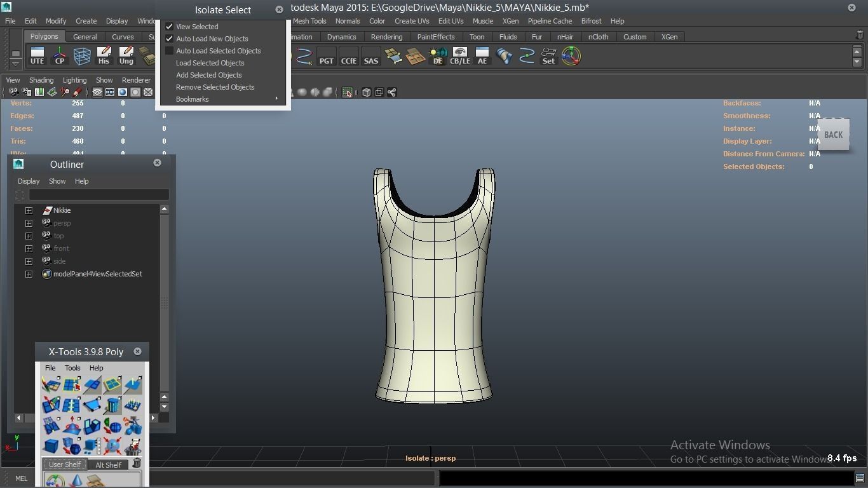The image size is (868, 488).
Task: Open the Outliner Show menu
Action: (x=57, y=181)
